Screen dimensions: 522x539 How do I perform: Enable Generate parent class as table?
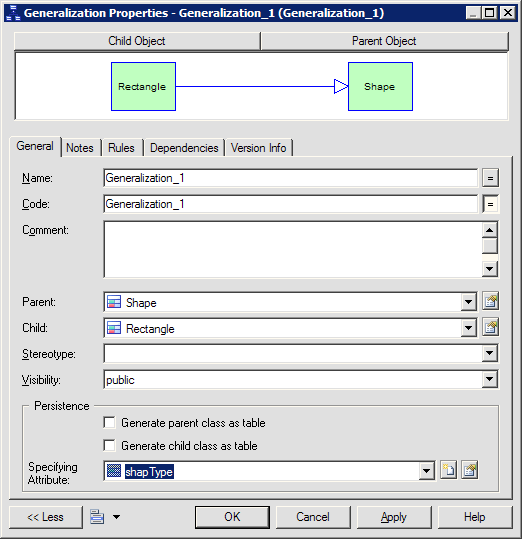[x=109, y=422]
